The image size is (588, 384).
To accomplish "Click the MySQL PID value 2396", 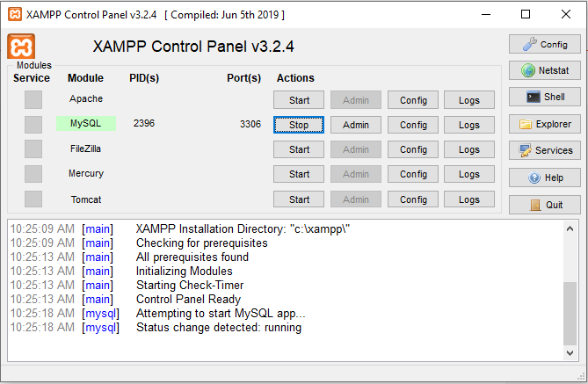I will point(144,123).
